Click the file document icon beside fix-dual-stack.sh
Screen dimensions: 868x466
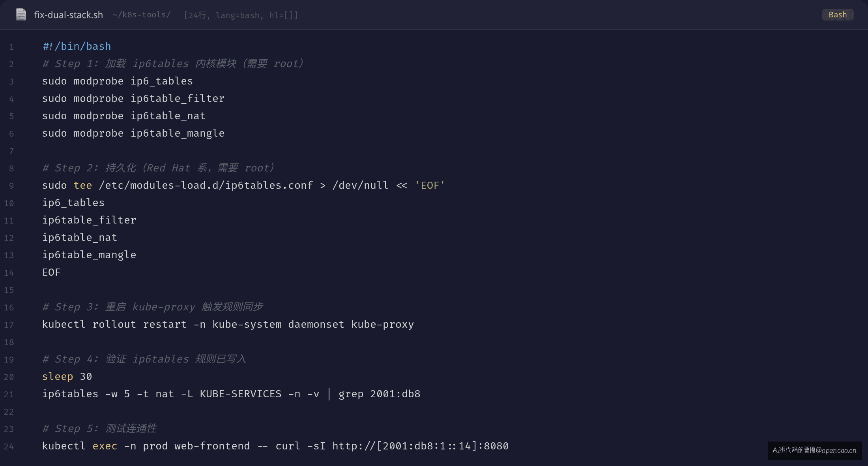click(x=21, y=15)
